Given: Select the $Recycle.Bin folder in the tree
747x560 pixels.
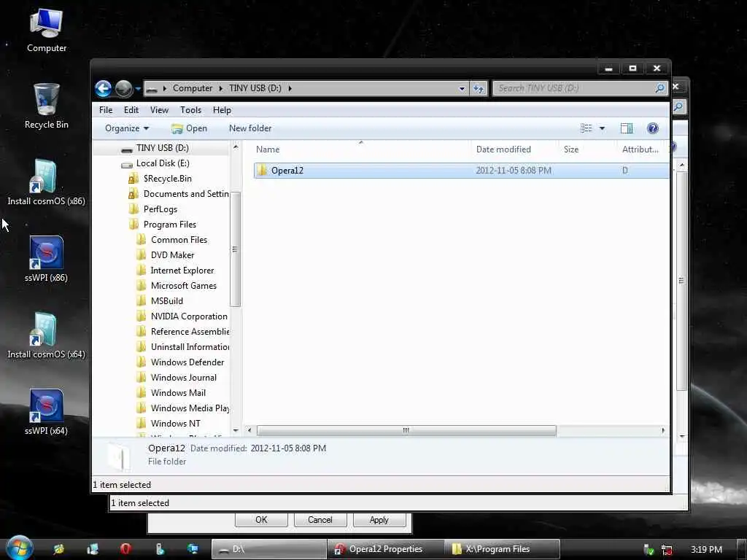Looking at the screenshot, I should point(168,179).
